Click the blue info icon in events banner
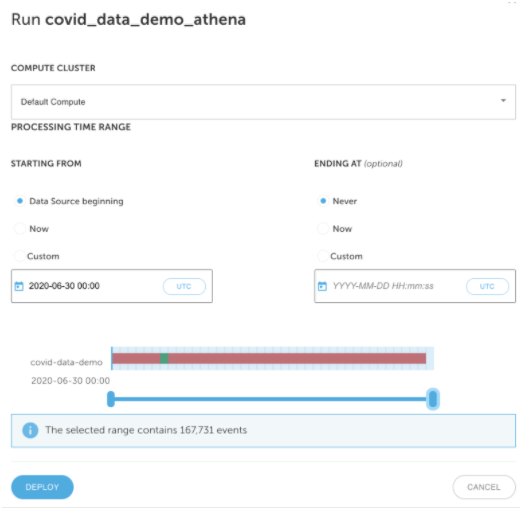The image size is (522, 516). 30,430
